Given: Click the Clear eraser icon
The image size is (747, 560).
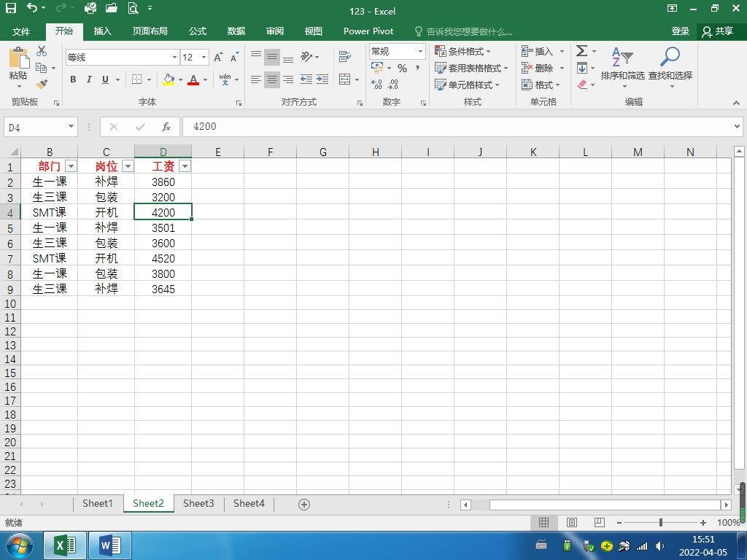Looking at the screenshot, I should (x=582, y=85).
